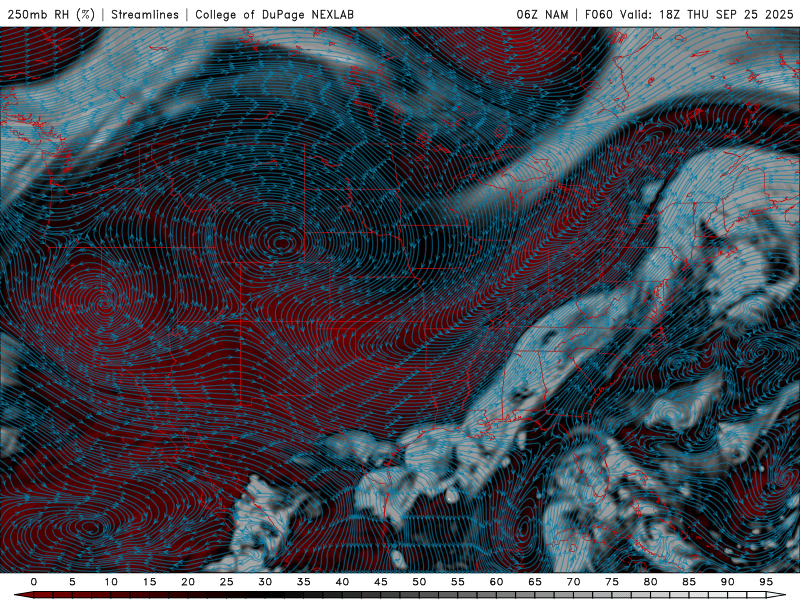Click the '0' label on the color scale

(x=34, y=582)
